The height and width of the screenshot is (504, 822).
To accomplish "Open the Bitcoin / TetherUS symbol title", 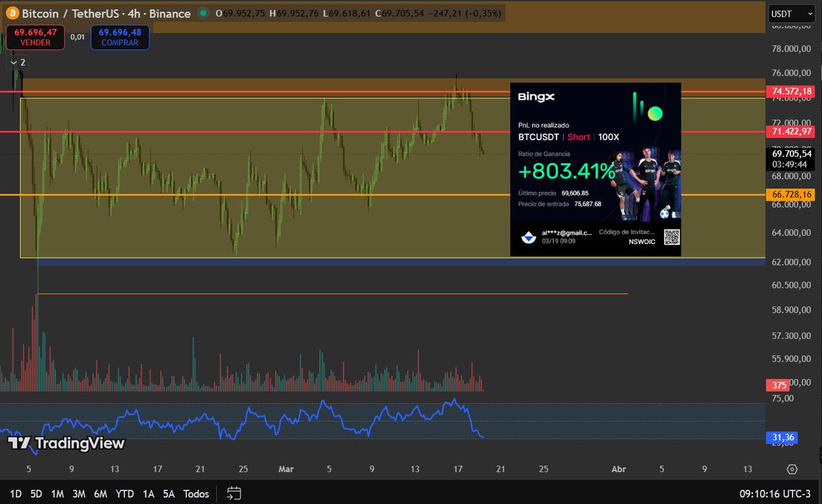I will point(106,14).
